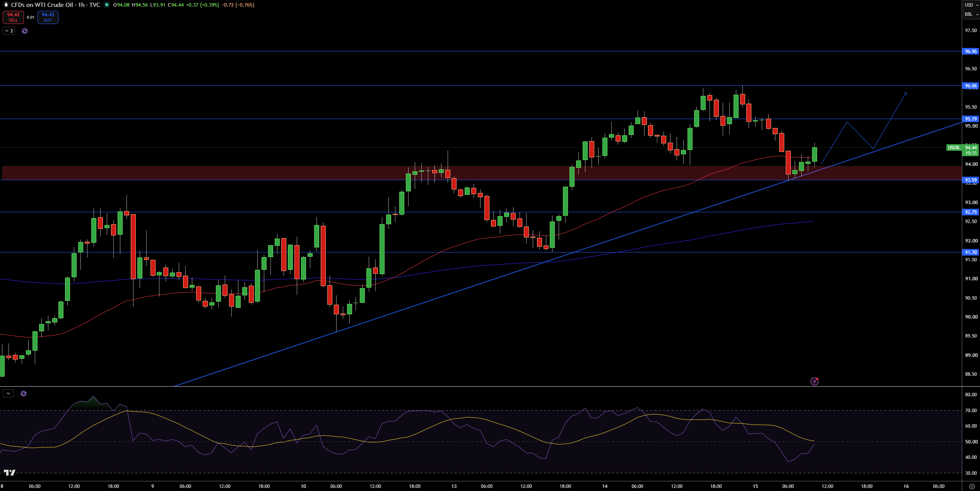This screenshot has width=980, height=491.
Task: Click the 94.42 SELL button
Action: coord(13,17)
